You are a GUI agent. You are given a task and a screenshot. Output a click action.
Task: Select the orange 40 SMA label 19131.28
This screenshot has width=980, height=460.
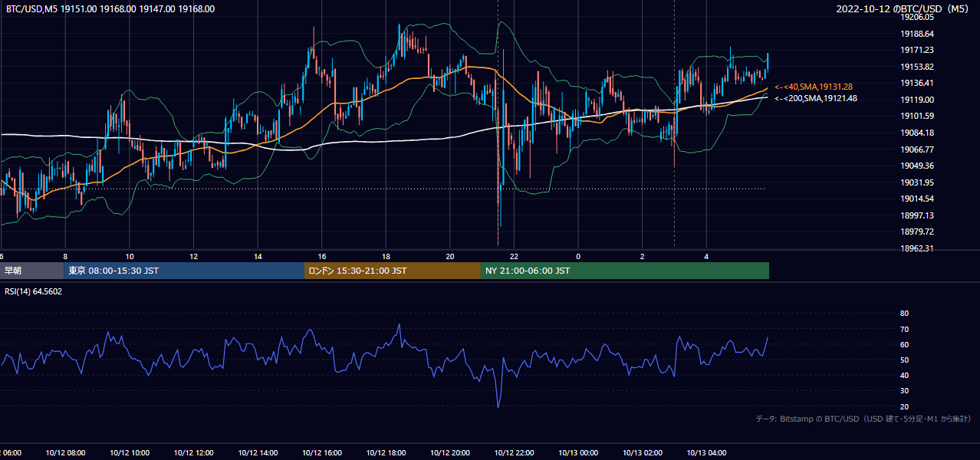tap(814, 87)
